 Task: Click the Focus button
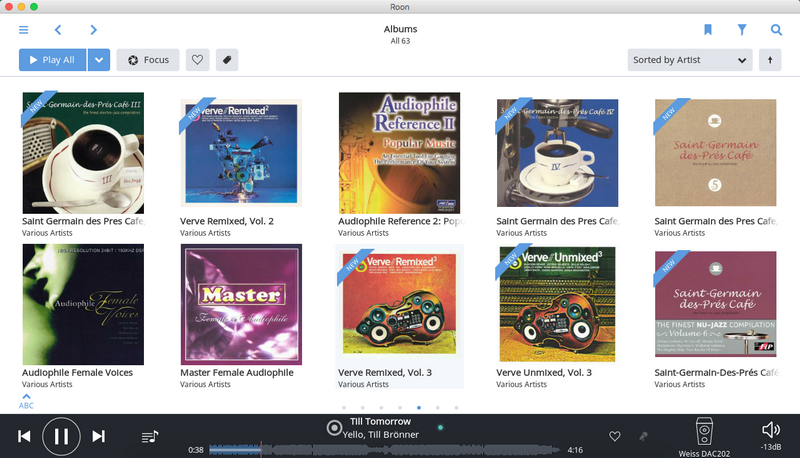(x=148, y=60)
